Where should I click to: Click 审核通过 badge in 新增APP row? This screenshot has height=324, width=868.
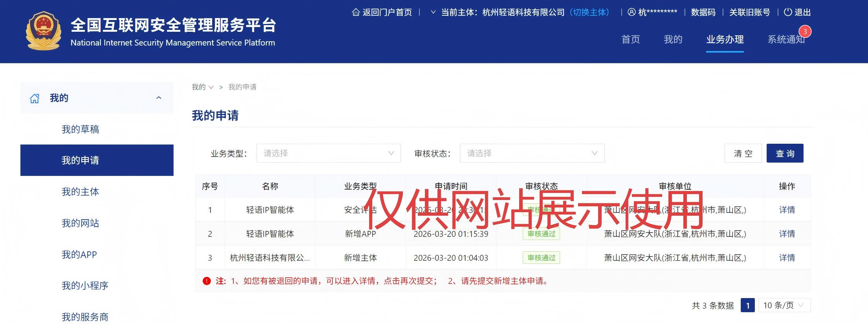[541, 234]
